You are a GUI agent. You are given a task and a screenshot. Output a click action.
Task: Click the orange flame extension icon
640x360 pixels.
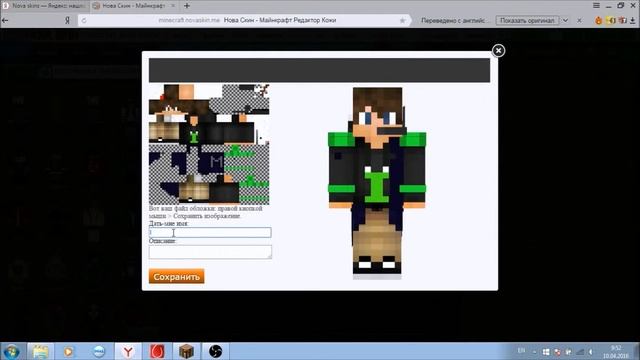(598, 20)
